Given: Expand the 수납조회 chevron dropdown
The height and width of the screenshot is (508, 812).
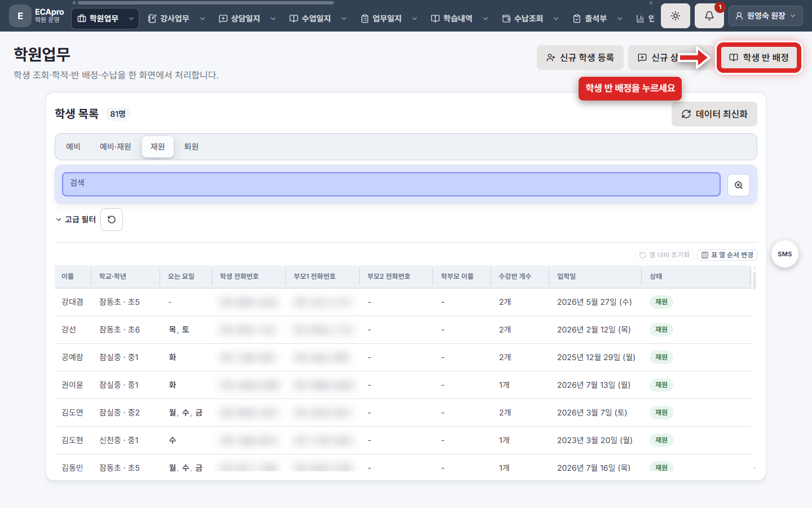Looking at the screenshot, I should pyautogui.click(x=556, y=19).
